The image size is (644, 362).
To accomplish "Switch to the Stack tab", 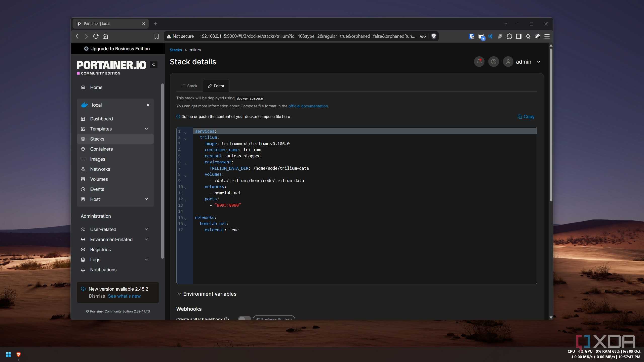I will coord(189,86).
